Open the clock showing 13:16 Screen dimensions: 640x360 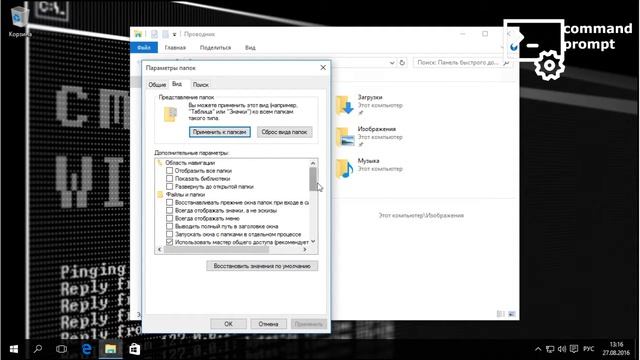pyautogui.click(x=617, y=349)
